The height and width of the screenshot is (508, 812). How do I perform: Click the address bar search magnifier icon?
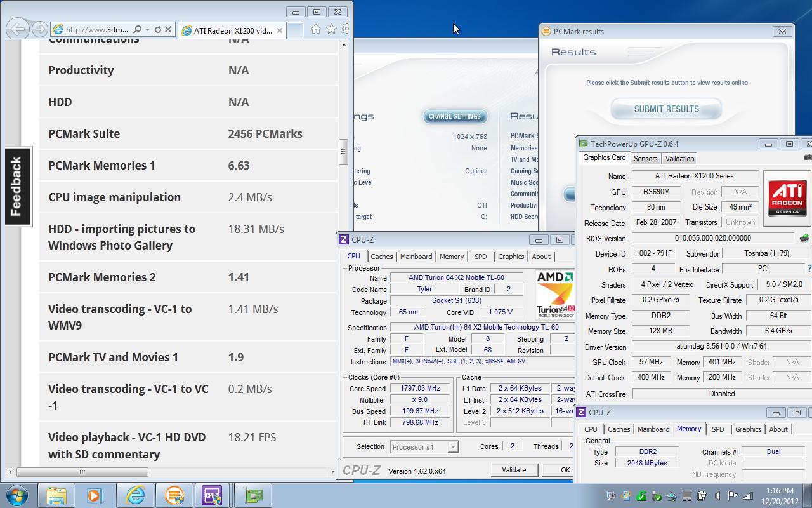(137, 29)
